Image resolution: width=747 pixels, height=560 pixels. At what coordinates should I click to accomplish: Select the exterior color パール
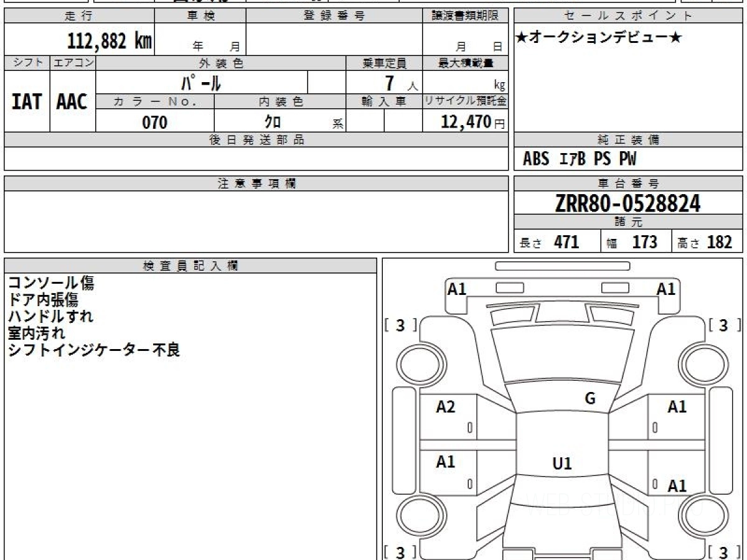click(x=201, y=82)
